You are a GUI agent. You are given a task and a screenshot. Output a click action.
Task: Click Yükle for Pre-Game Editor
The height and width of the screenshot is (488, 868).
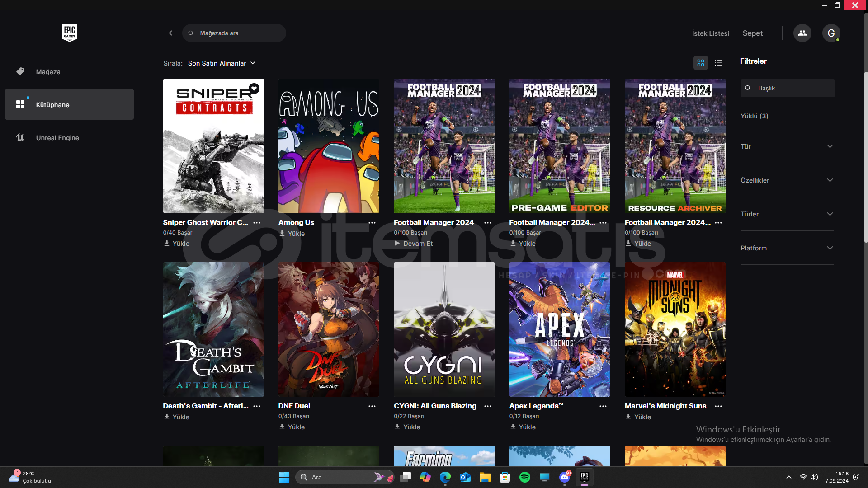(x=523, y=244)
